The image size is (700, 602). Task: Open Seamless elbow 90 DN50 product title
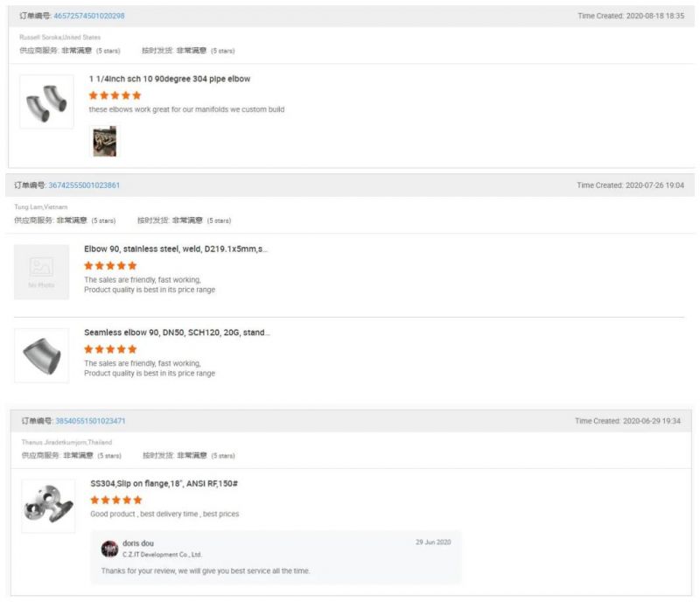tap(177, 332)
